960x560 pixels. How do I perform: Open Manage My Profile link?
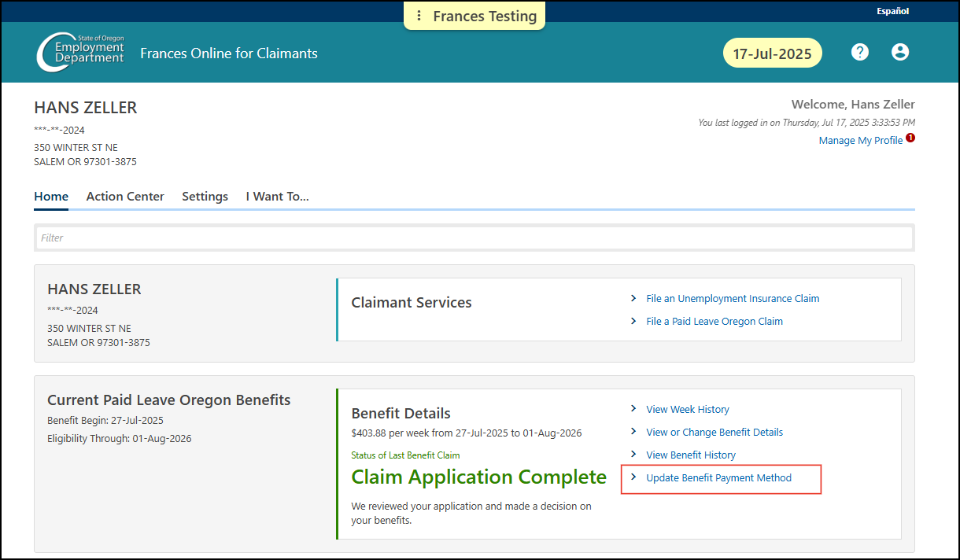[x=861, y=141]
